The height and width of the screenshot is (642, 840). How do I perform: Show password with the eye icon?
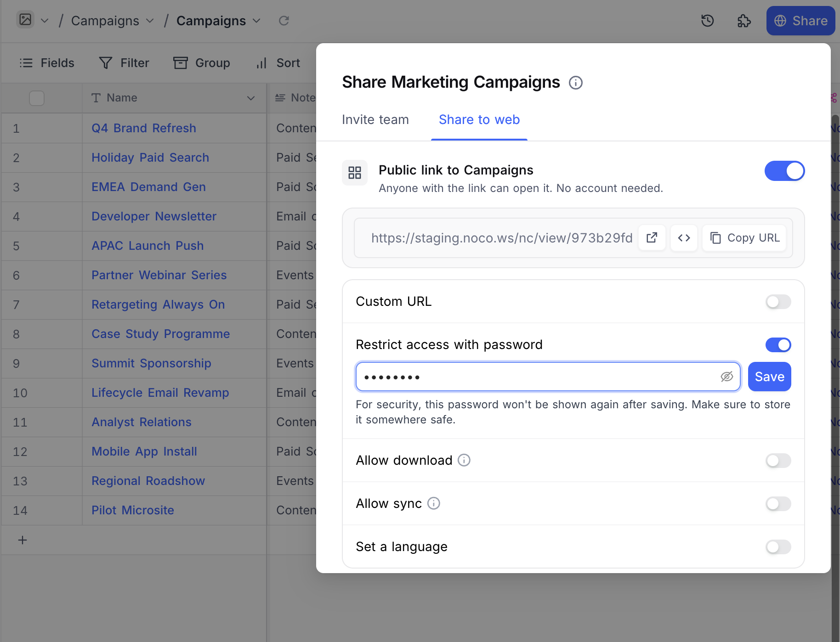(x=726, y=377)
